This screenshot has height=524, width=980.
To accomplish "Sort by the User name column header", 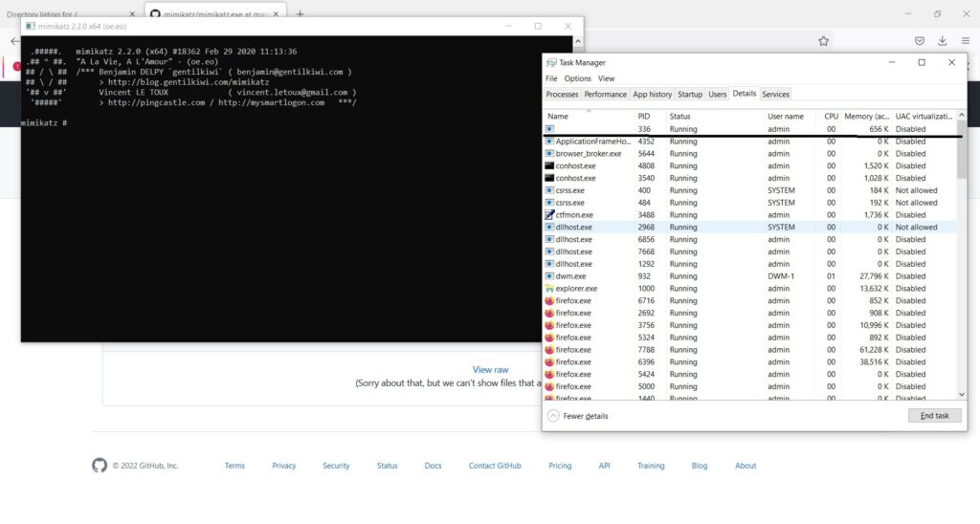I will [x=790, y=116].
